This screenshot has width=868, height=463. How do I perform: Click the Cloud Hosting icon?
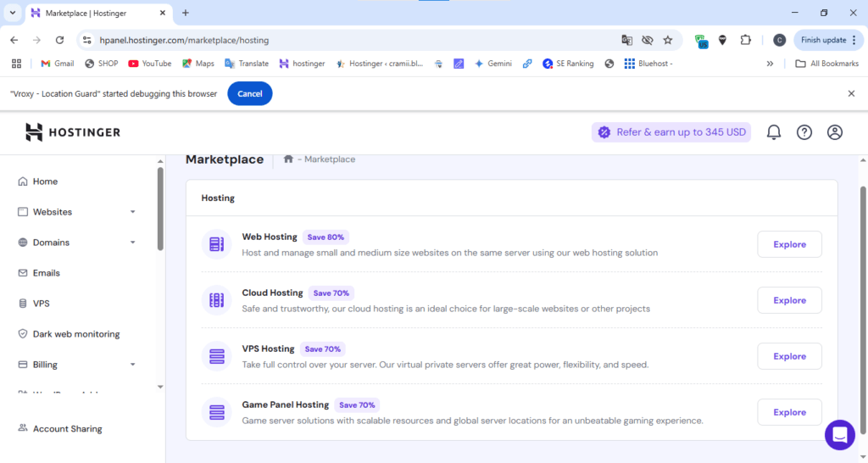coord(216,300)
